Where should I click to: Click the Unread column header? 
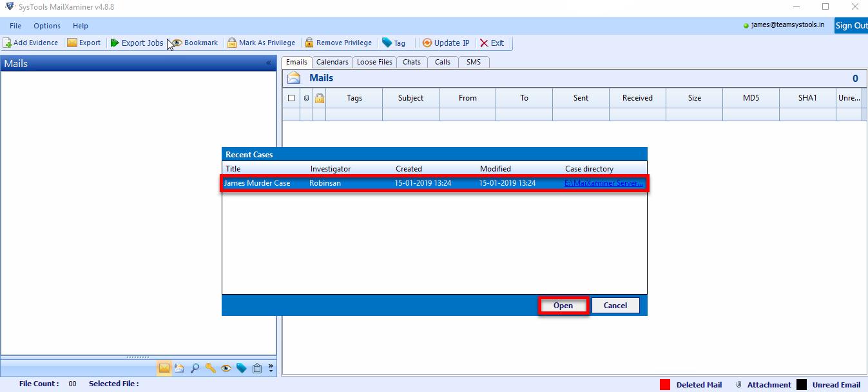849,98
